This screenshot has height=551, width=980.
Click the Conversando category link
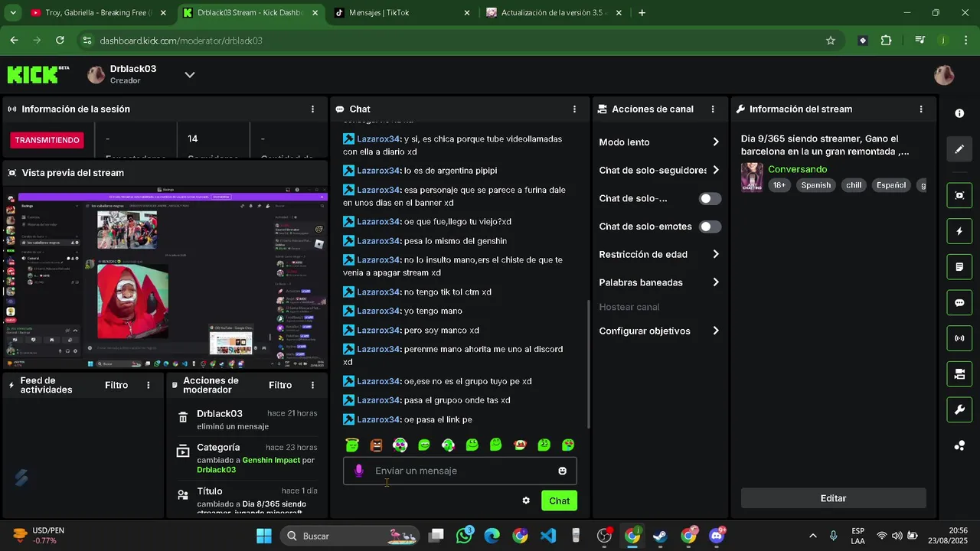tap(798, 169)
